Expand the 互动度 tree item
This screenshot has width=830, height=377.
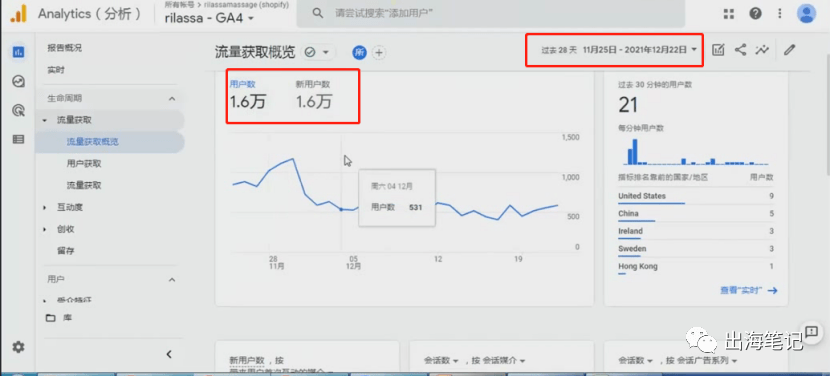click(45, 208)
